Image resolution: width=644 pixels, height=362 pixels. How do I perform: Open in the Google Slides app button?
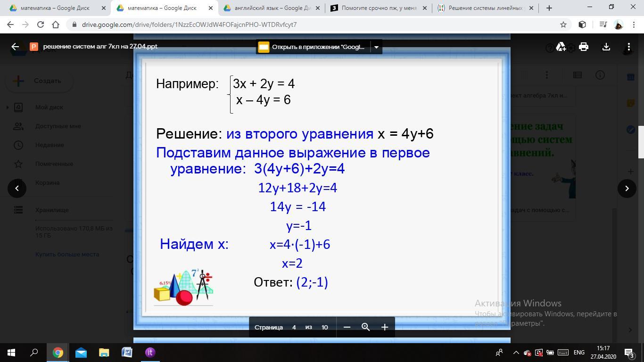(x=313, y=47)
